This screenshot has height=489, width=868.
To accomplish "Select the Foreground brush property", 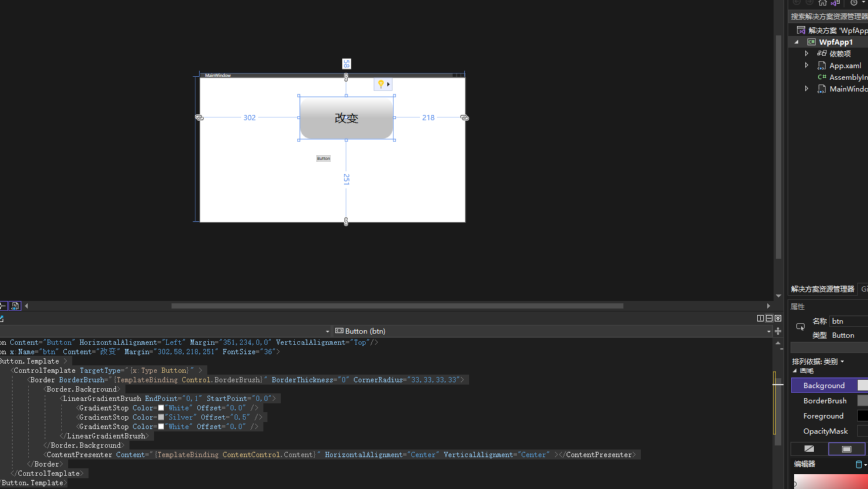I will point(823,416).
